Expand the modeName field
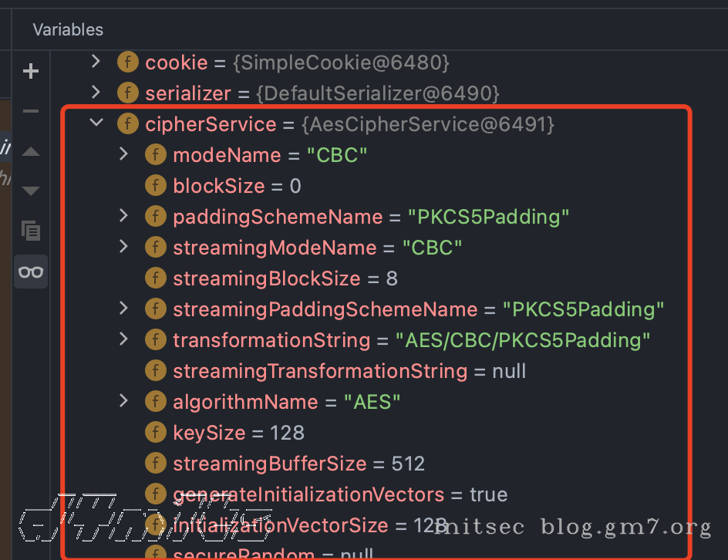The width and height of the screenshot is (728, 560). (x=123, y=154)
